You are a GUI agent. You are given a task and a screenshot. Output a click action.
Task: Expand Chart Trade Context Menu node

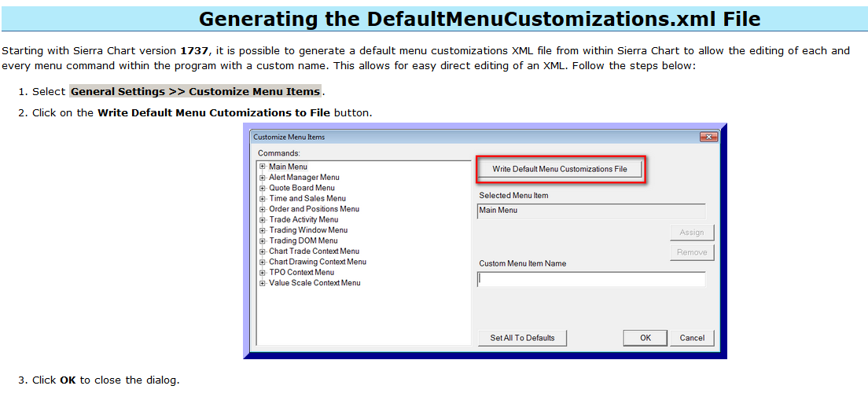tap(263, 252)
